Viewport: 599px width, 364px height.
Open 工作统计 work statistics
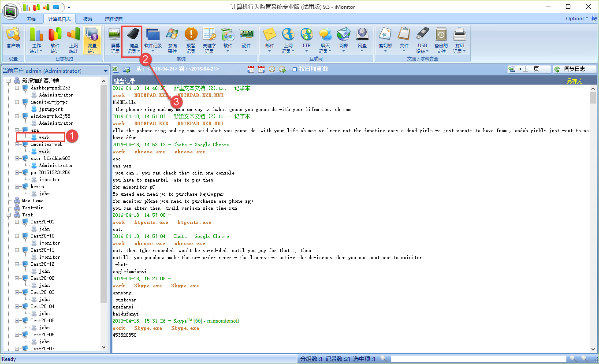(x=37, y=41)
